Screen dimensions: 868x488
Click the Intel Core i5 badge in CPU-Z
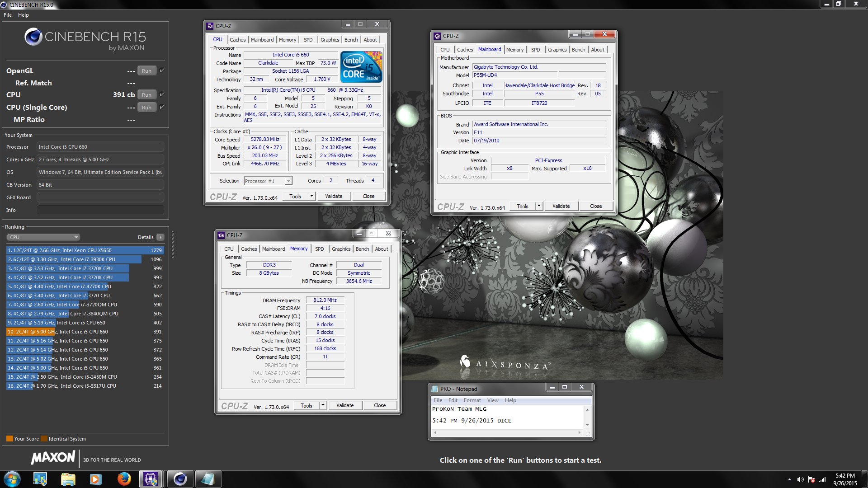(362, 67)
